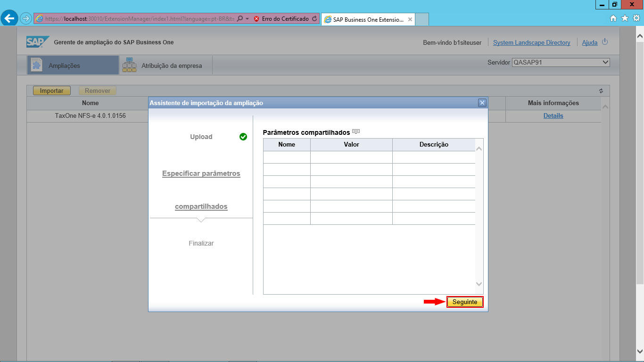This screenshot has height=362, width=644.
Task: Click the Erro do Certificado warning
Action: (281, 19)
